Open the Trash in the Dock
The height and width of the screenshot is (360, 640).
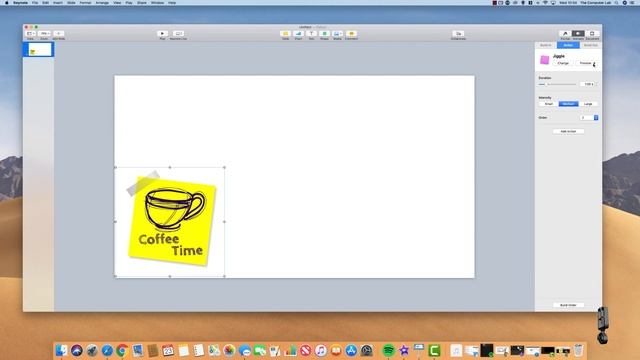click(x=578, y=350)
